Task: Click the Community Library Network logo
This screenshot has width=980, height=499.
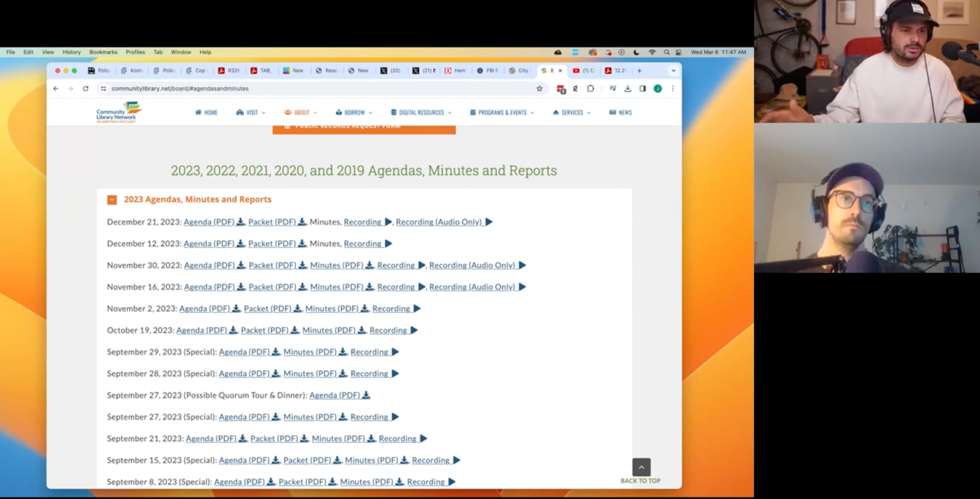Action: click(119, 112)
